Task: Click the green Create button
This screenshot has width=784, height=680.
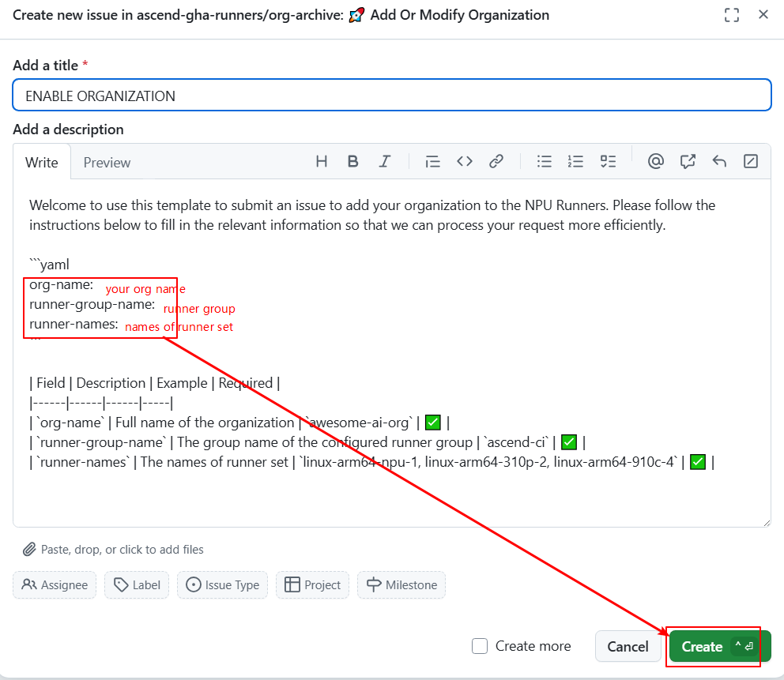Action: [x=719, y=647]
